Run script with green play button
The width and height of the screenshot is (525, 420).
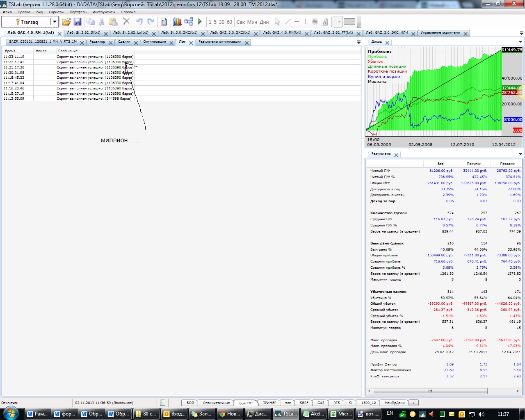200,22
